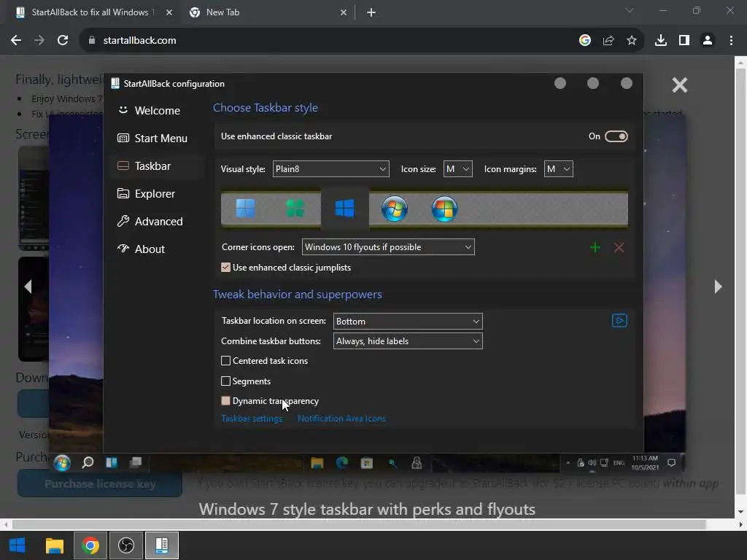
Task: Open the Chrome profile menu
Action: click(708, 41)
